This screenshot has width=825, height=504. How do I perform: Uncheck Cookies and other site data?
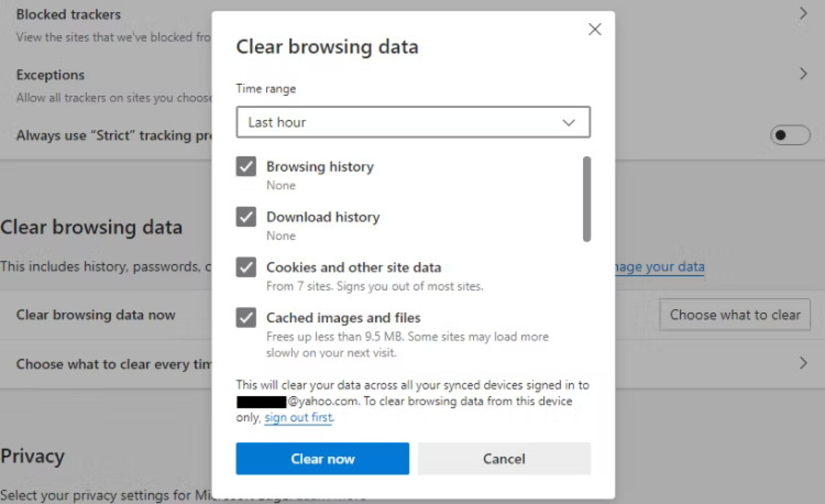tap(246, 267)
